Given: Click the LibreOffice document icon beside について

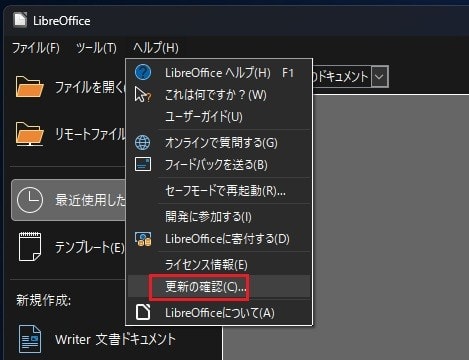Looking at the screenshot, I should pos(143,312).
